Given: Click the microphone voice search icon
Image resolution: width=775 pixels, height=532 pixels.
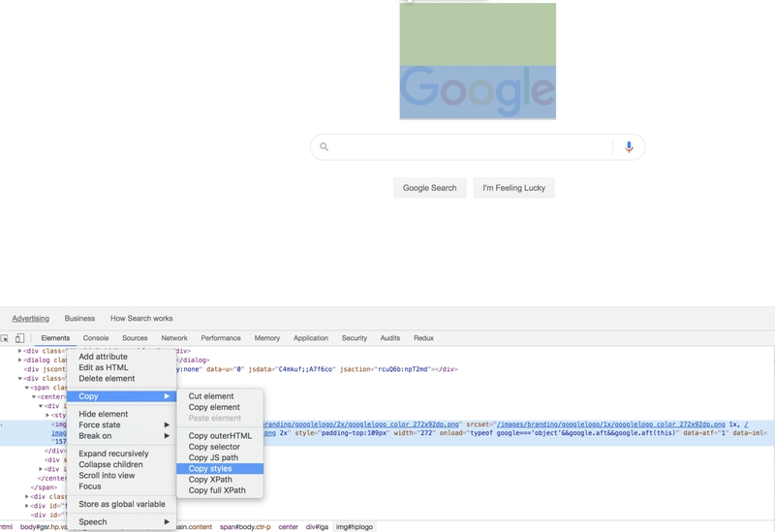Looking at the screenshot, I should (629, 147).
